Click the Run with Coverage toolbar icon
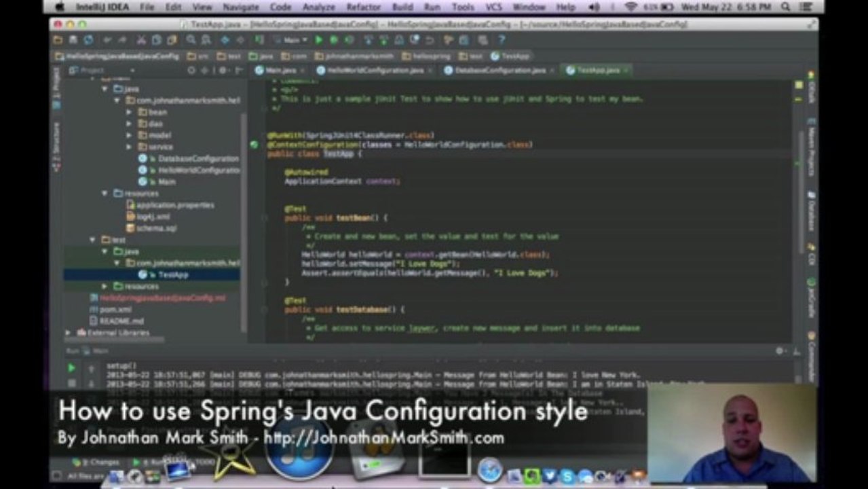Screen dimensions: 868x489 point(349,40)
